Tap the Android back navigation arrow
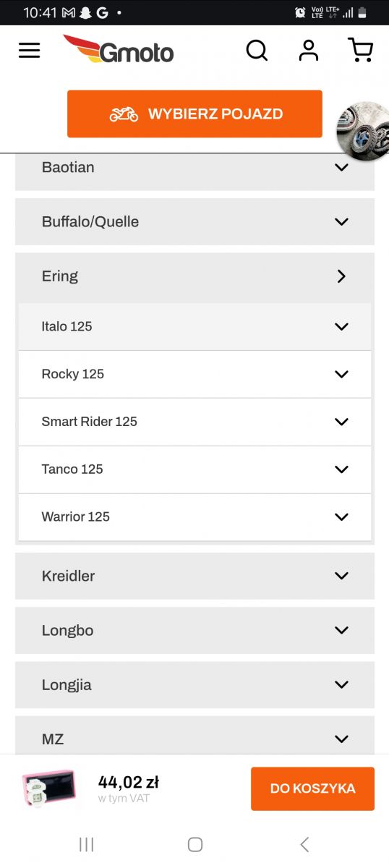The width and height of the screenshot is (389, 868). [x=304, y=844]
